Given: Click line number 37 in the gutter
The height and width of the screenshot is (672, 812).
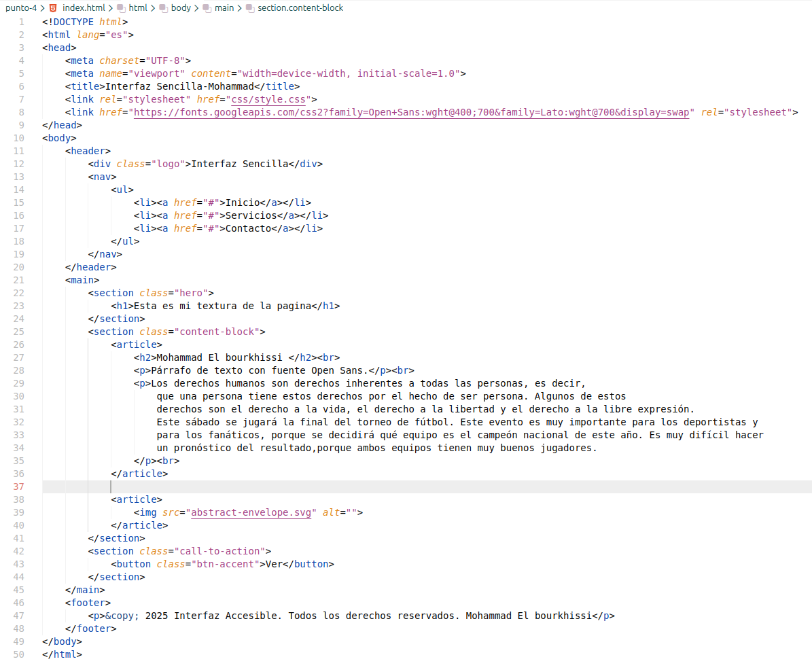Looking at the screenshot, I should [18, 487].
